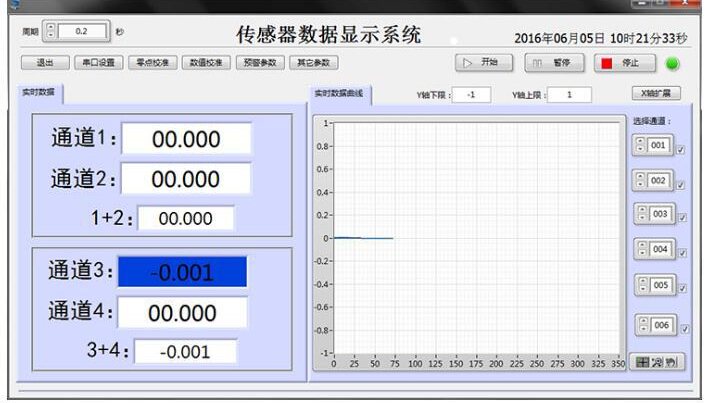Uncheck the checkbox beside channel 001

pyautogui.click(x=681, y=150)
